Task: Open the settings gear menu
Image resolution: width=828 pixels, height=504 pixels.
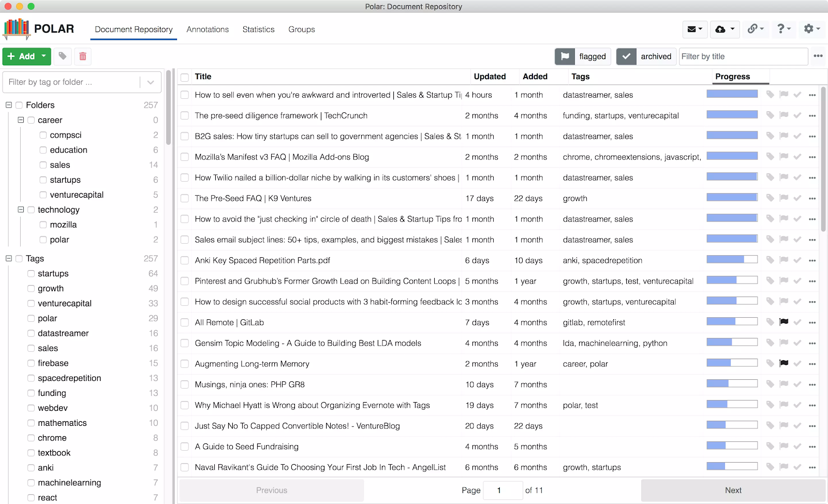Action: tap(811, 29)
